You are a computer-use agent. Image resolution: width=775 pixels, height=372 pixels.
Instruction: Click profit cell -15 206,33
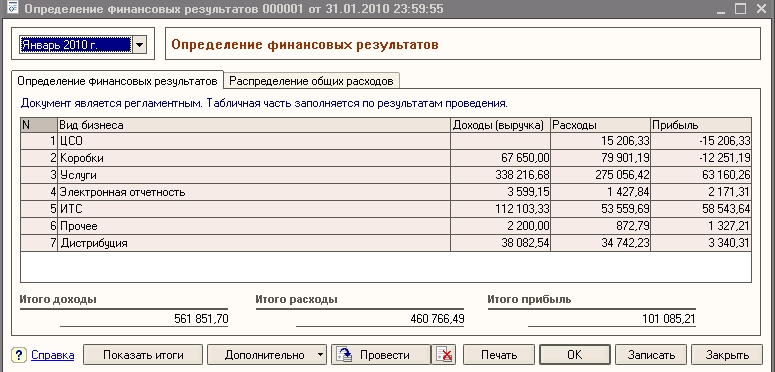pyautogui.click(x=701, y=141)
